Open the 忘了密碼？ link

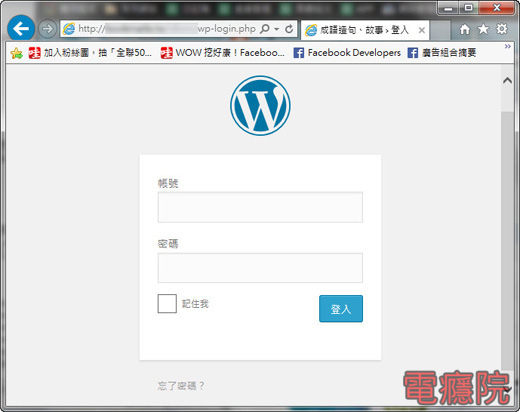(181, 386)
